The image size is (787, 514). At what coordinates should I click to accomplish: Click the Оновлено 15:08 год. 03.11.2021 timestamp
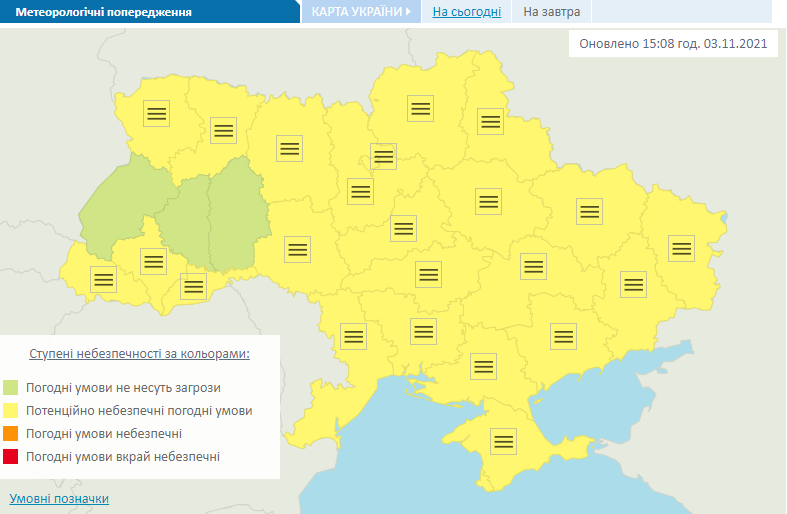click(673, 44)
